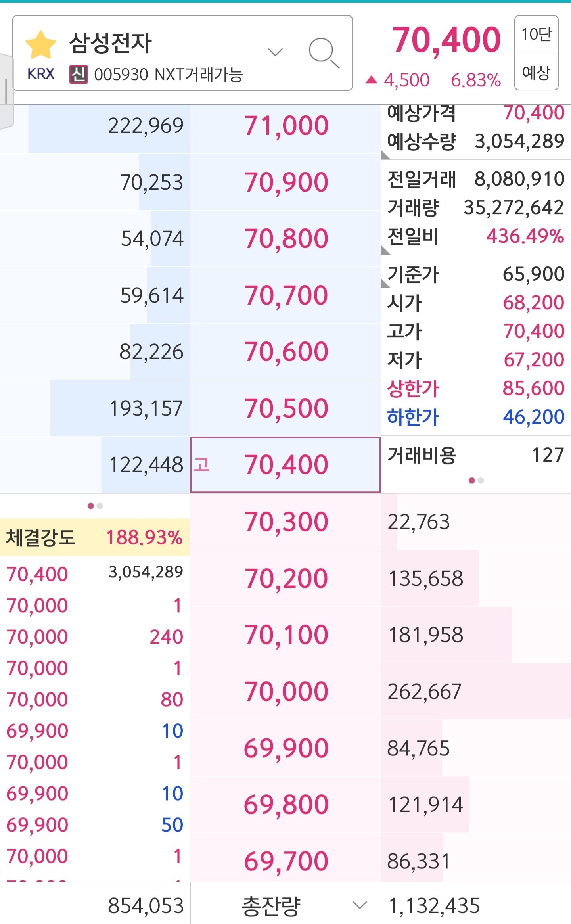Tap the 고 high-price marker icon

(x=201, y=464)
